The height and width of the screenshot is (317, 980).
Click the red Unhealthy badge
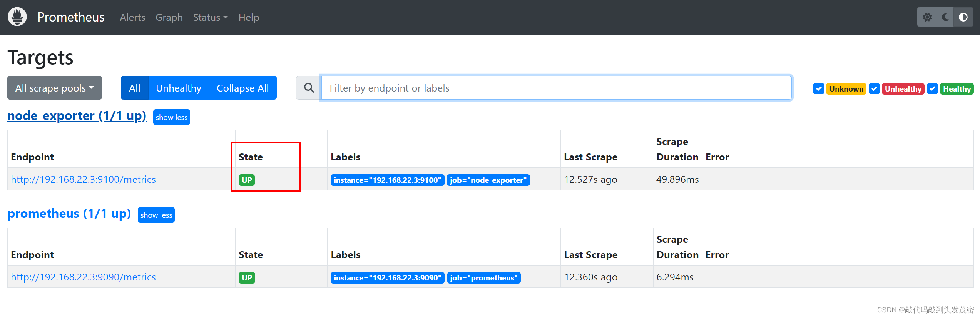click(903, 89)
